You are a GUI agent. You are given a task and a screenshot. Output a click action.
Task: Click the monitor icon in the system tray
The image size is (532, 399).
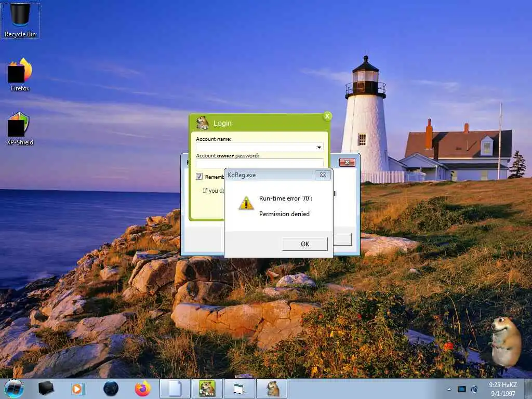point(462,389)
